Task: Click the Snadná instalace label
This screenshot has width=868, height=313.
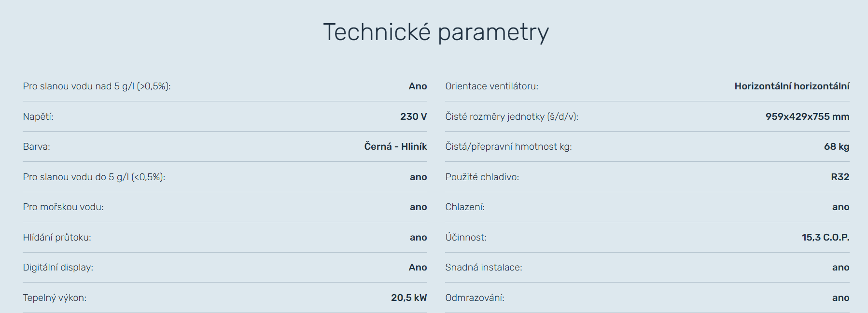Action: pos(483,268)
